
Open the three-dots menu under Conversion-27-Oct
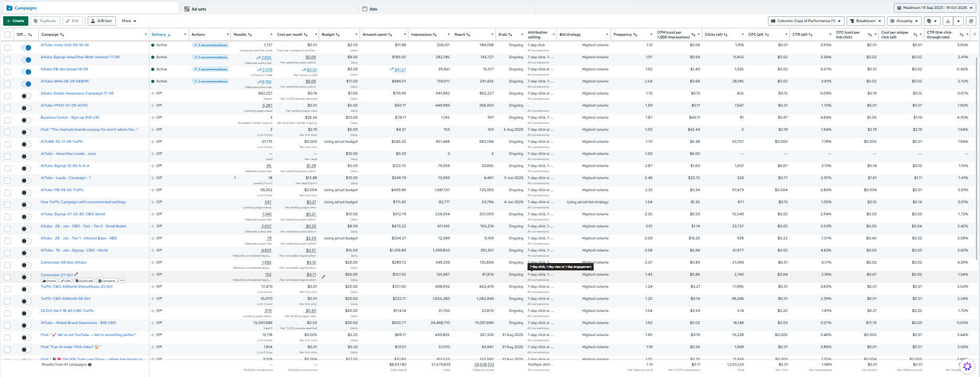point(122,281)
